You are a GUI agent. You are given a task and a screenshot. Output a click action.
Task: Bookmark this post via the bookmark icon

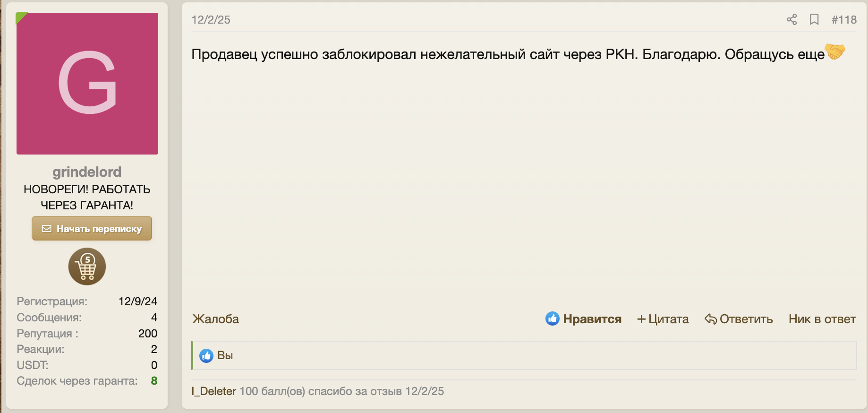coord(814,19)
